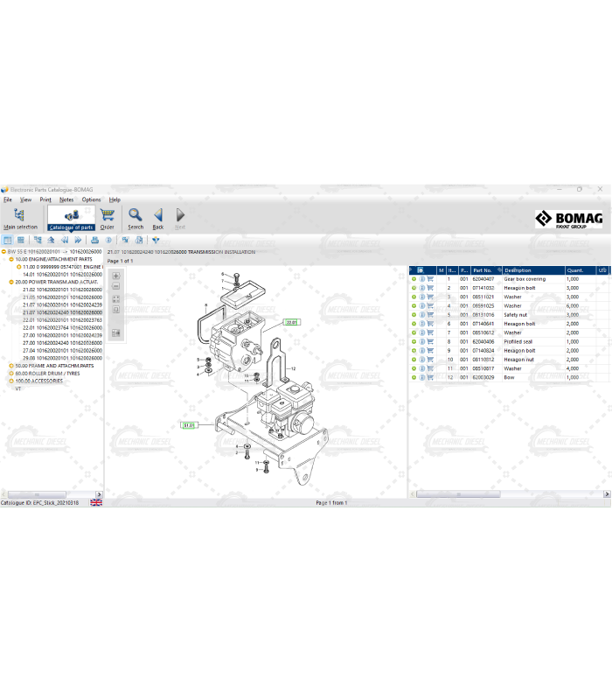Toggle green marker for Profiled seal row
612x700 pixels.
tap(414, 342)
